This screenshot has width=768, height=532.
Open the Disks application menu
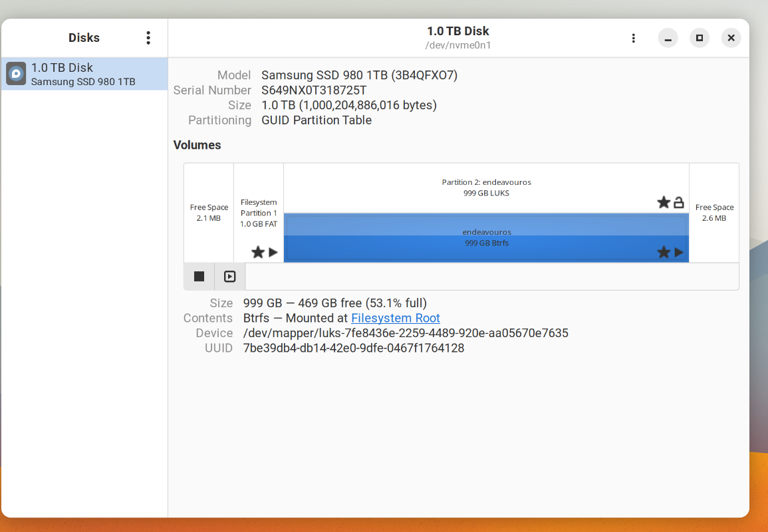pos(148,38)
